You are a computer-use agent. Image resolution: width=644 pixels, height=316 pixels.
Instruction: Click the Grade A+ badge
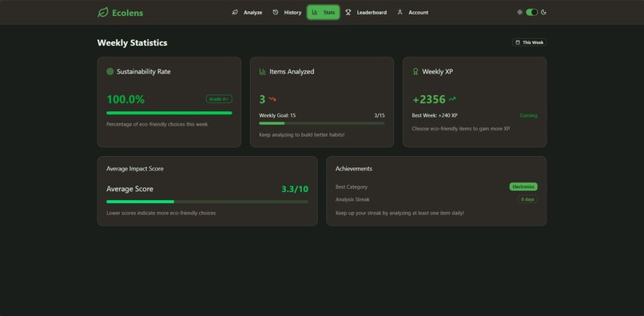click(x=219, y=98)
